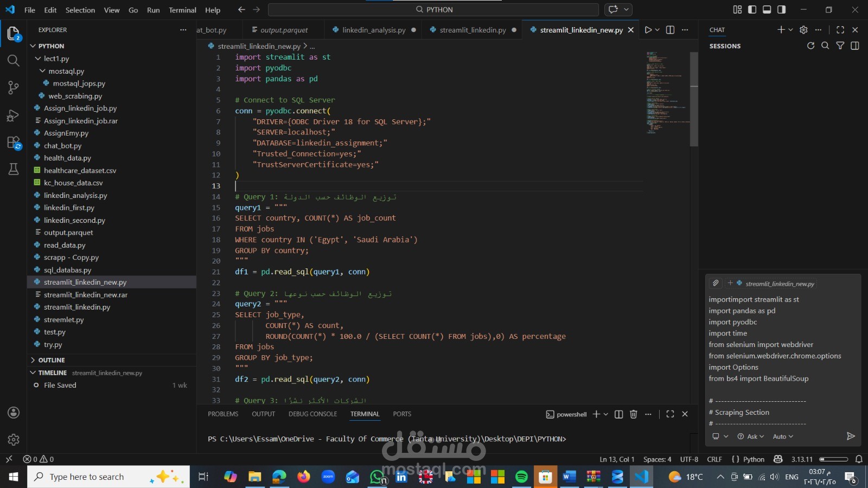Open the Ask chat mode dropdown
Viewport: 868px width, 488px height.
751,436
